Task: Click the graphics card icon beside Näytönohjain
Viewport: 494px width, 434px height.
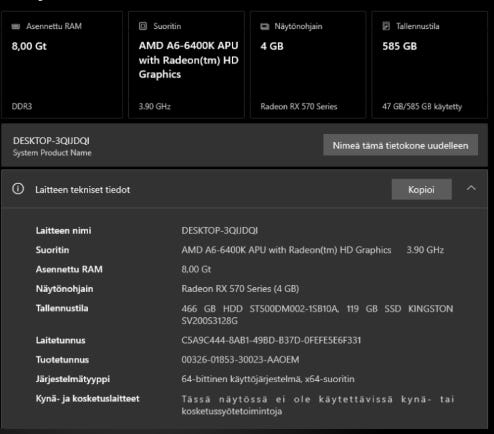Action: click(x=265, y=26)
